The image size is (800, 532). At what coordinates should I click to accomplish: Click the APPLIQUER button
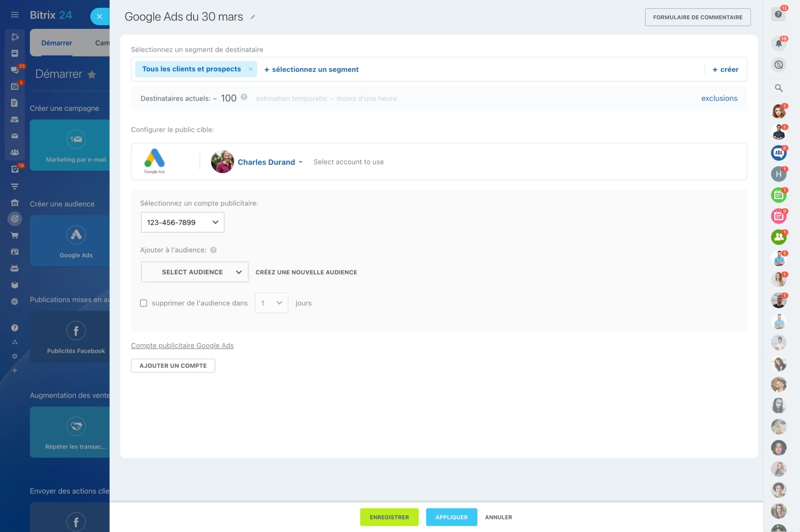pyautogui.click(x=451, y=517)
